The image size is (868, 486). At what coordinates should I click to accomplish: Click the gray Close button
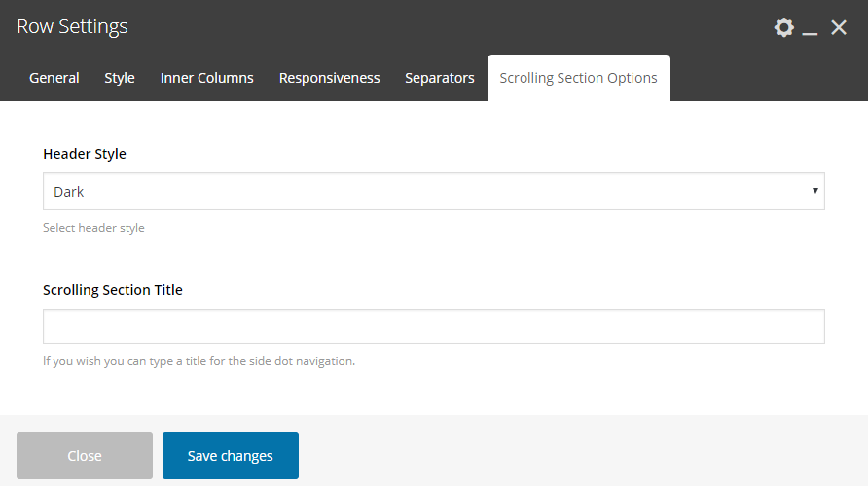[x=85, y=456]
